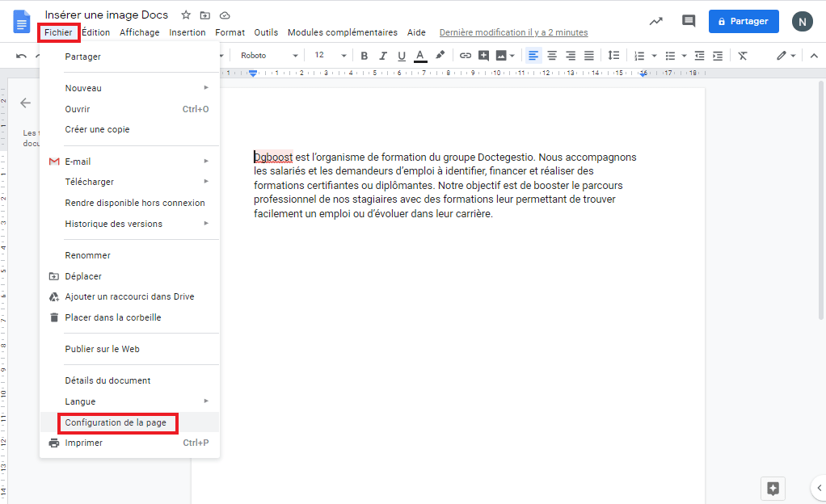
Task: Toggle underline formatting
Action: (x=401, y=55)
